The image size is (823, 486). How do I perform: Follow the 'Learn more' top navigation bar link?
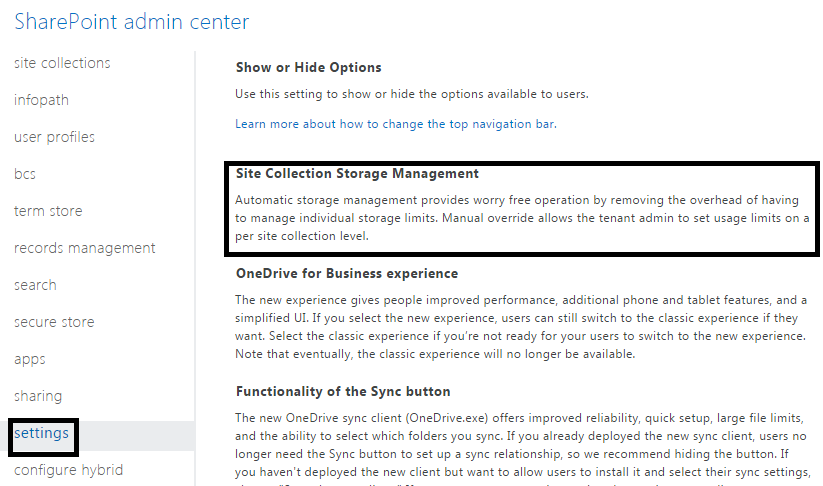[395, 124]
